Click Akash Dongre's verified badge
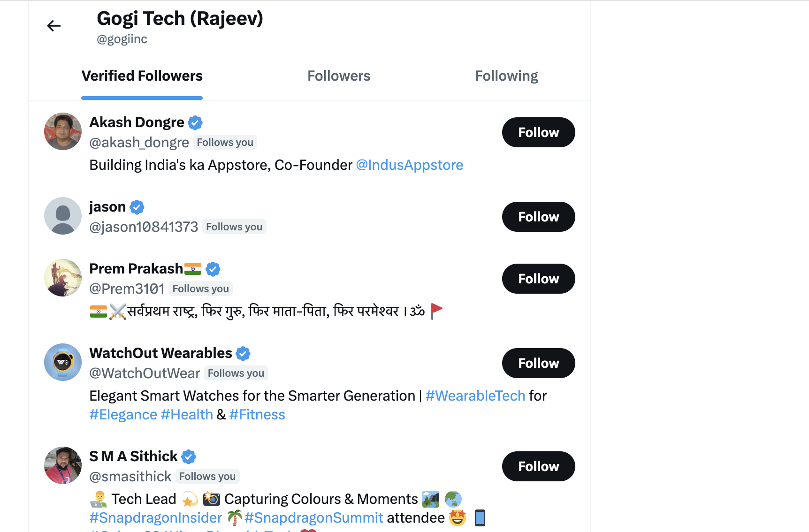This screenshot has height=532, width=809. click(x=195, y=123)
